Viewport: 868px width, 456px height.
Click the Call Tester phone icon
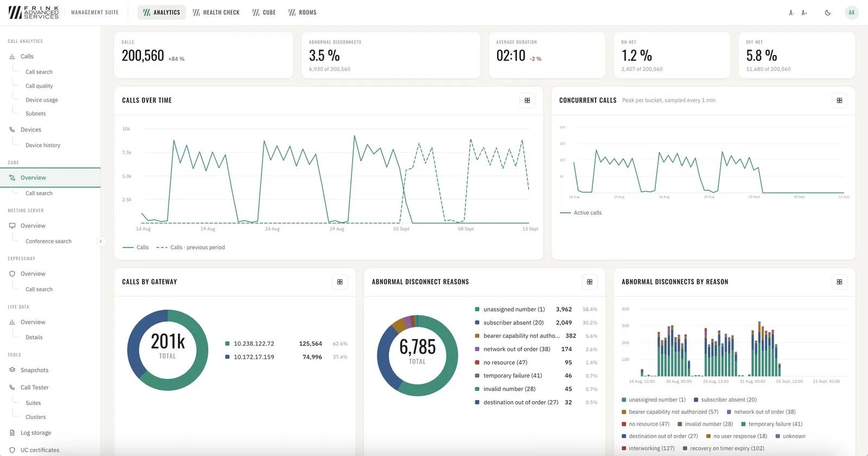click(12, 388)
